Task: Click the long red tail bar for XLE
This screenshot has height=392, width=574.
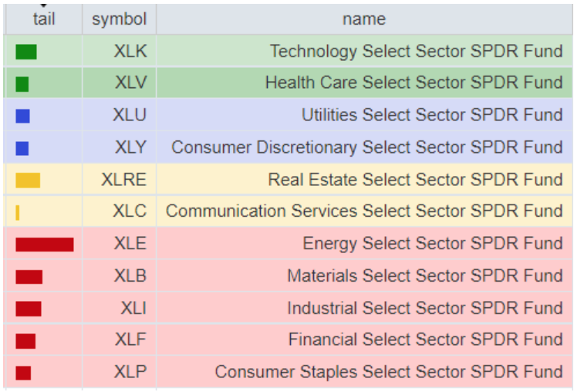Action: tap(44, 244)
